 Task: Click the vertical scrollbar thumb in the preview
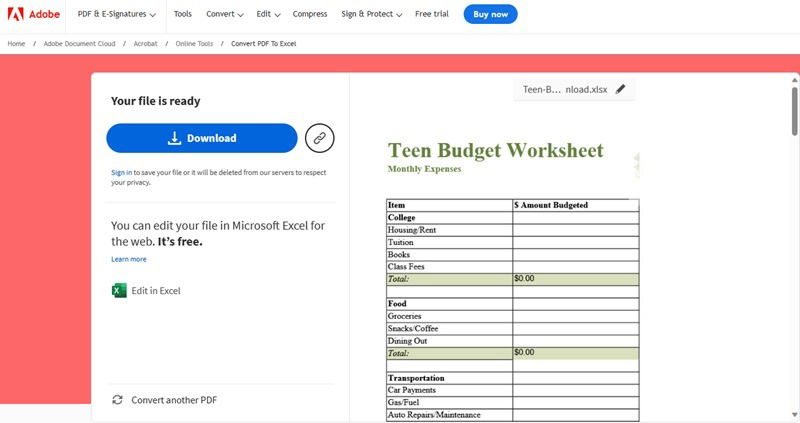pos(794,111)
